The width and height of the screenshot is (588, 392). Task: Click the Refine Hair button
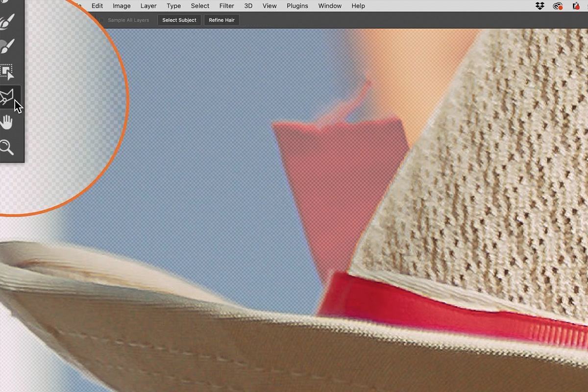pos(221,20)
